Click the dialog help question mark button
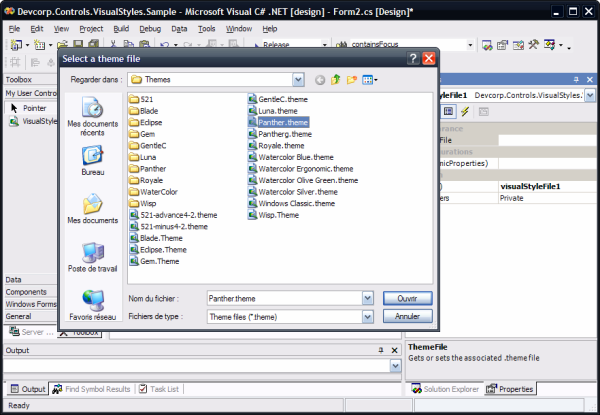This screenshot has width=600, height=415. click(413, 59)
